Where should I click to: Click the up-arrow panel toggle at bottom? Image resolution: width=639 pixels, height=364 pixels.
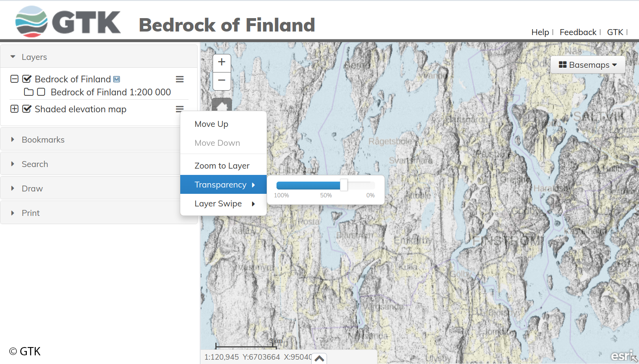[319, 358]
